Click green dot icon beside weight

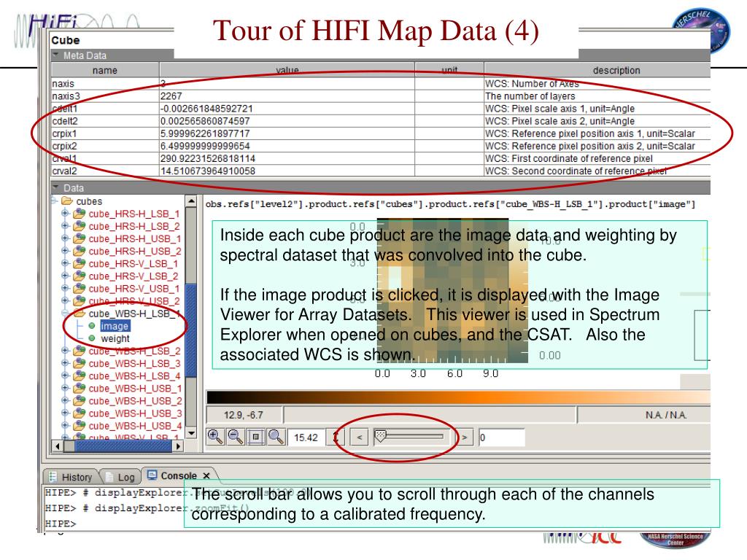pyautogui.click(x=92, y=338)
